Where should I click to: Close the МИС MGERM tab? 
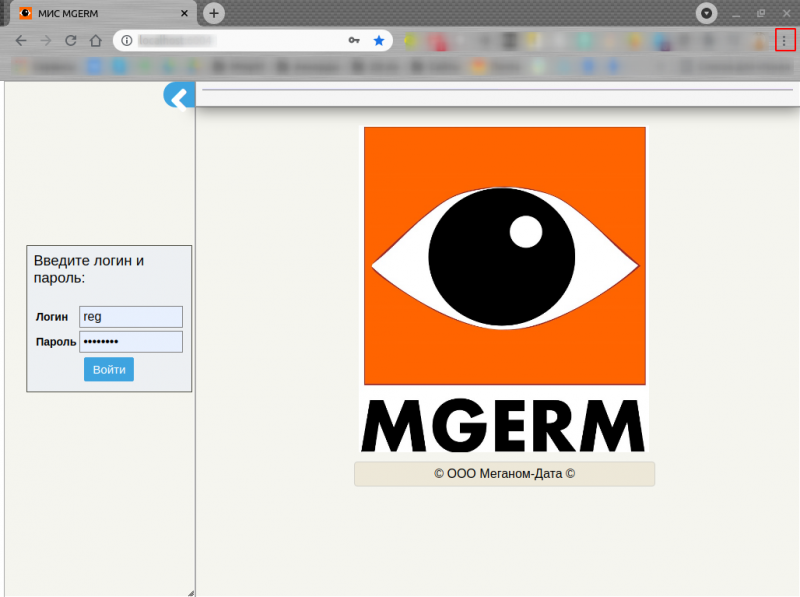(184, 14)
